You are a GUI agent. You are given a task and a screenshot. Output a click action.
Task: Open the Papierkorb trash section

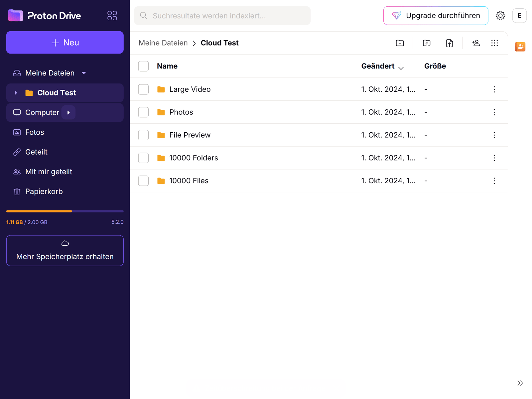44,191
